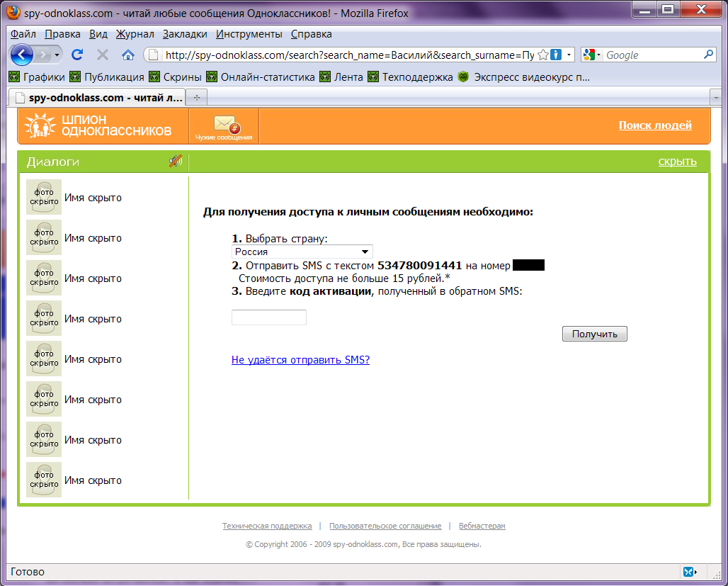This screenshot has height=586, width=728.
Task: Open the address bar history dropdown
Action: pos(569,55)
